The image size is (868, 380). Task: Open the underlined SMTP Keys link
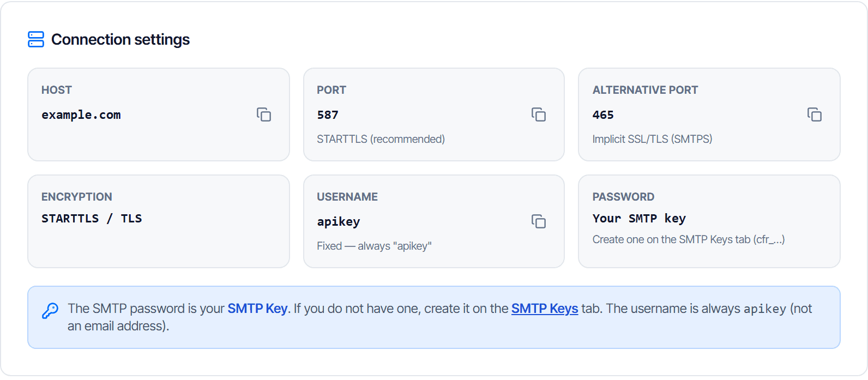click(x=545, y=309)
